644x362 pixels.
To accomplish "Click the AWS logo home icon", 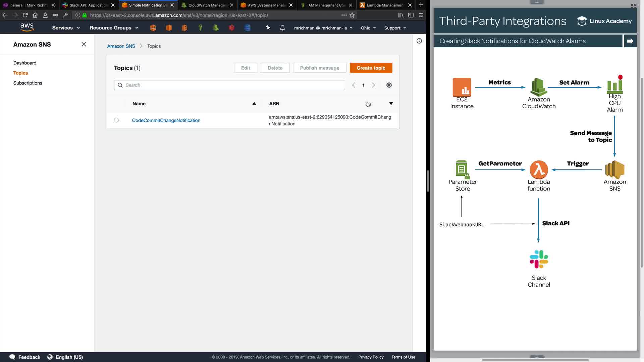I will click(x=27, y=27).
